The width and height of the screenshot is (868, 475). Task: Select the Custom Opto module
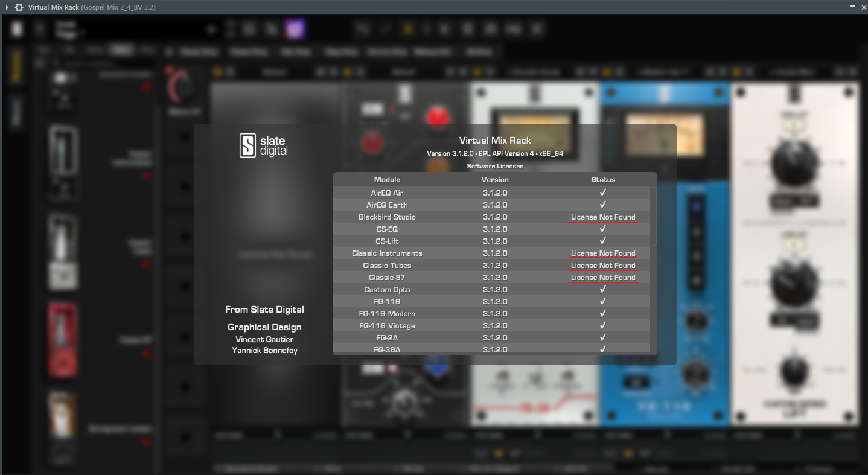[x=387, y=290]
